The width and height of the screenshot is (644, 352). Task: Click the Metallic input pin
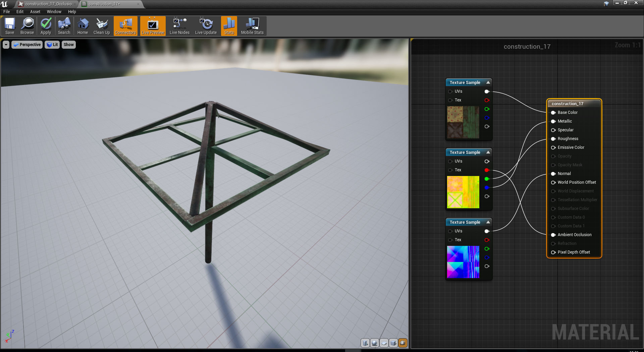pyautogui.click(x=553, y=121)
